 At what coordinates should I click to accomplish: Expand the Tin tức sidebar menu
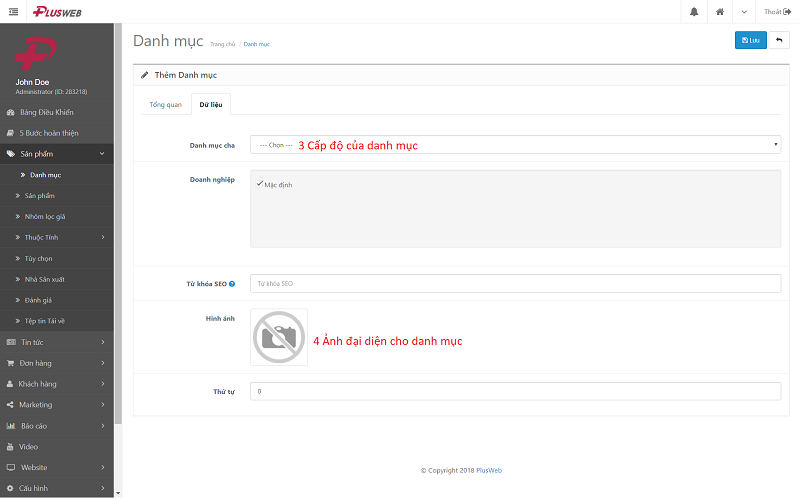tap(57, 342)
